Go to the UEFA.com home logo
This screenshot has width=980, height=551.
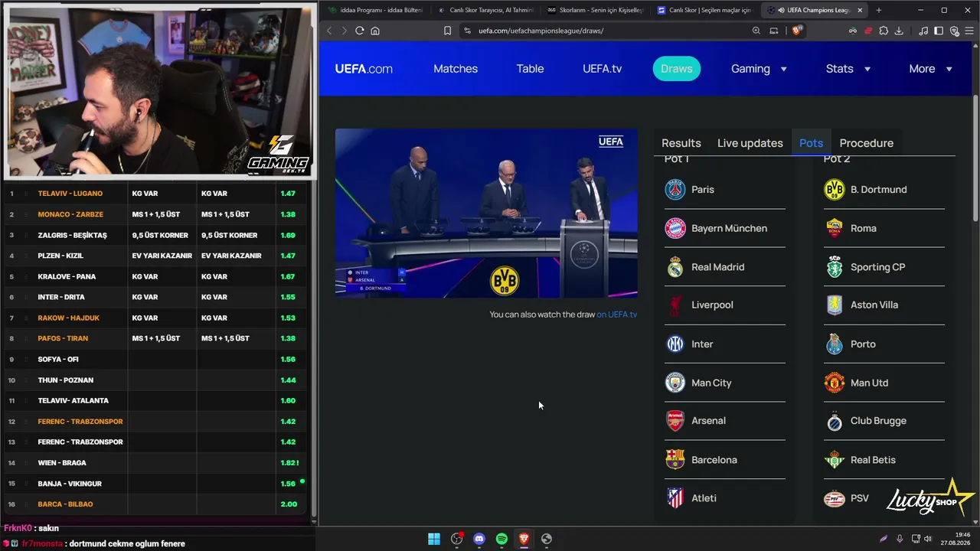[364, 69]
